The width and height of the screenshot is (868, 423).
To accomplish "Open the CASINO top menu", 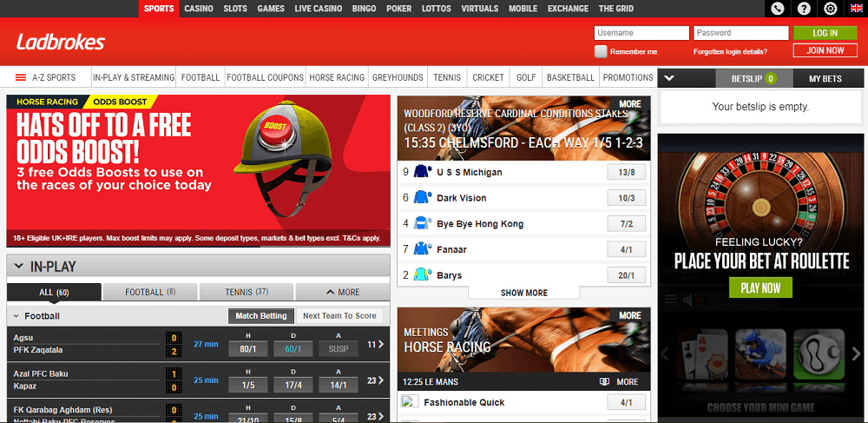I will 199,9.
